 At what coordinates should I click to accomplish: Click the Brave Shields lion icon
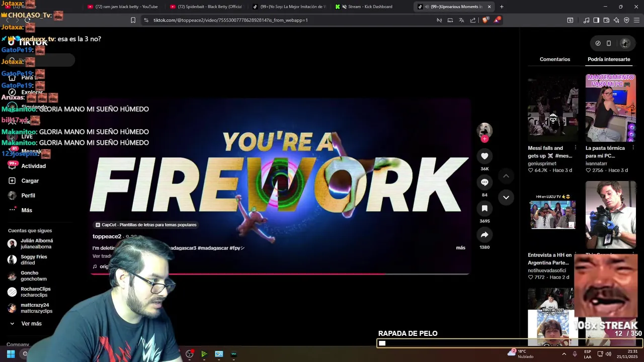tap(485, 20)
